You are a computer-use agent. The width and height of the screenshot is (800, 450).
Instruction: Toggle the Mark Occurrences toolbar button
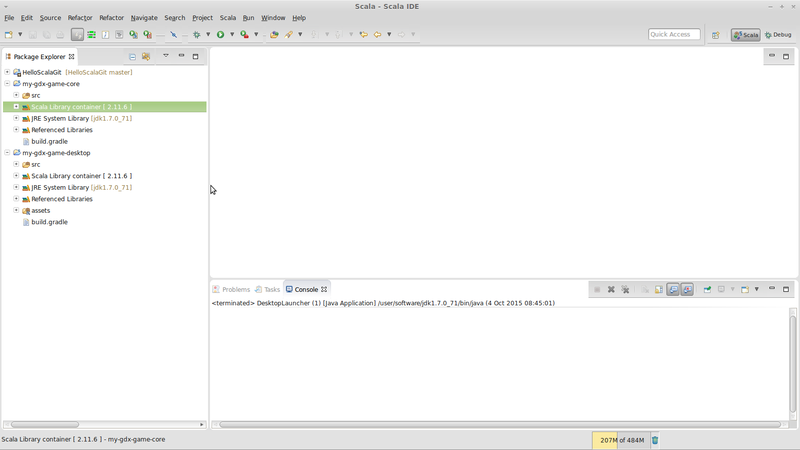77,35
